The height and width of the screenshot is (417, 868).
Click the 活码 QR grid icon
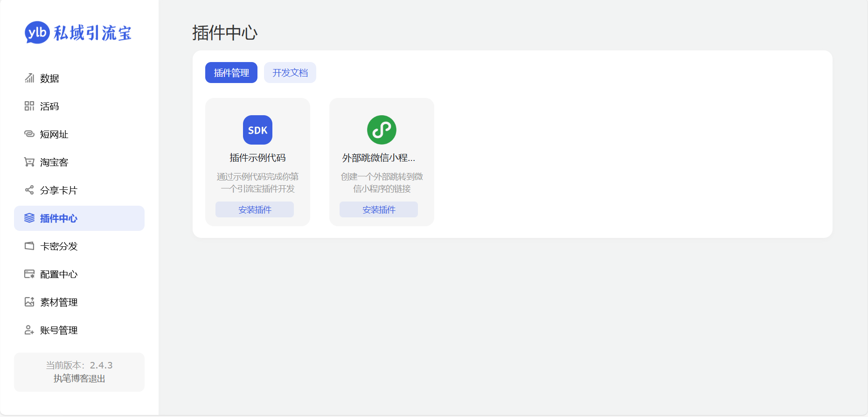tap(29, 106)
